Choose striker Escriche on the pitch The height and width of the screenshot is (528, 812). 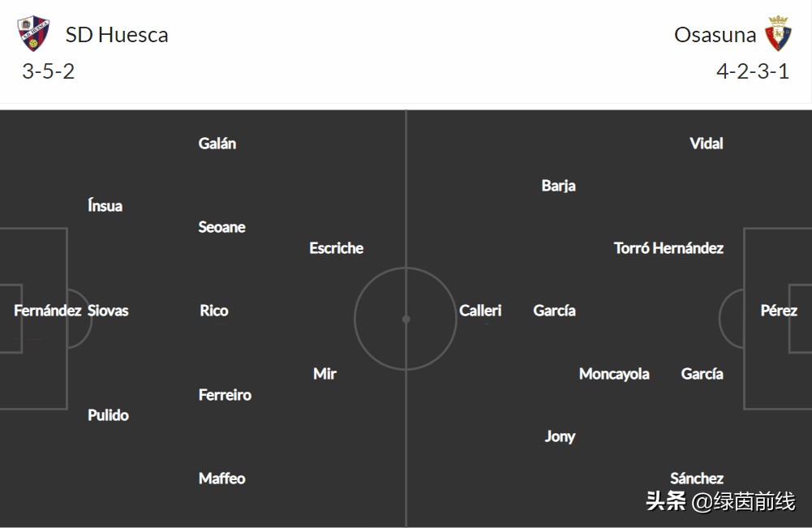[x=336, y=248]
